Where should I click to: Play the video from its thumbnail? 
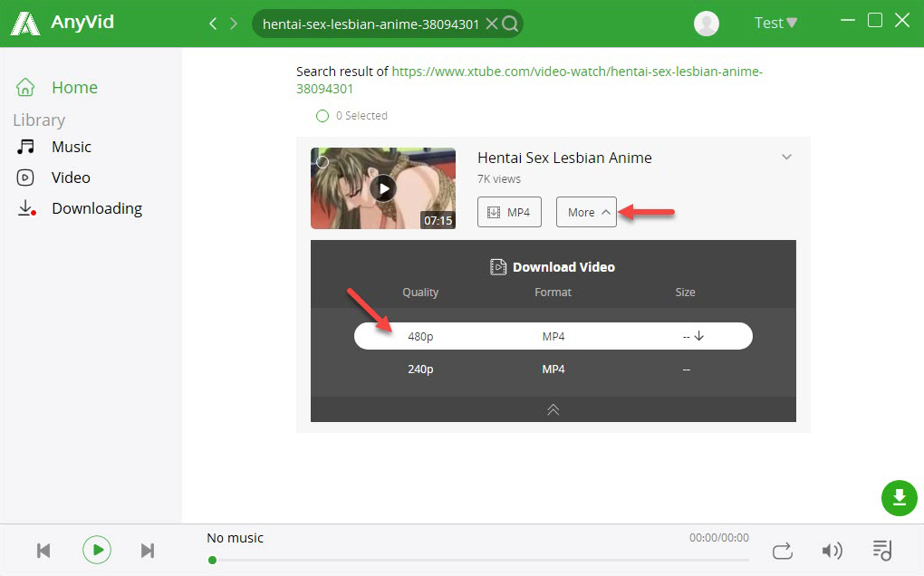[383, 188]
